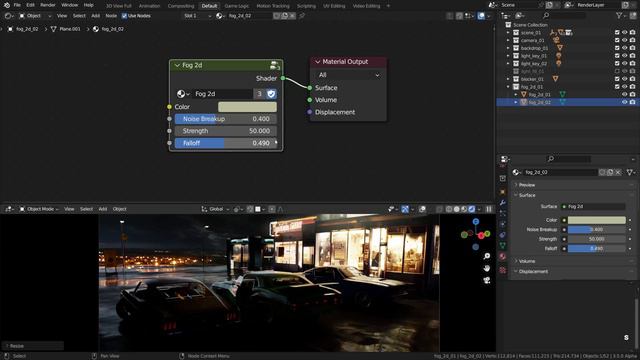This screenshot has width=640, height=360.
Task: Toggle exclude checkbox for camera_01
Action: [617, 40]
